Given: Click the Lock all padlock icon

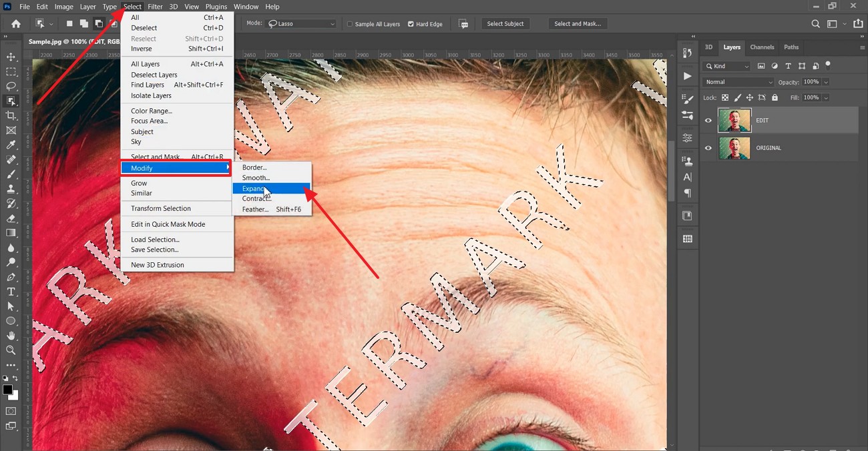Looking at the screenshot, I should (x=775, y=97).
